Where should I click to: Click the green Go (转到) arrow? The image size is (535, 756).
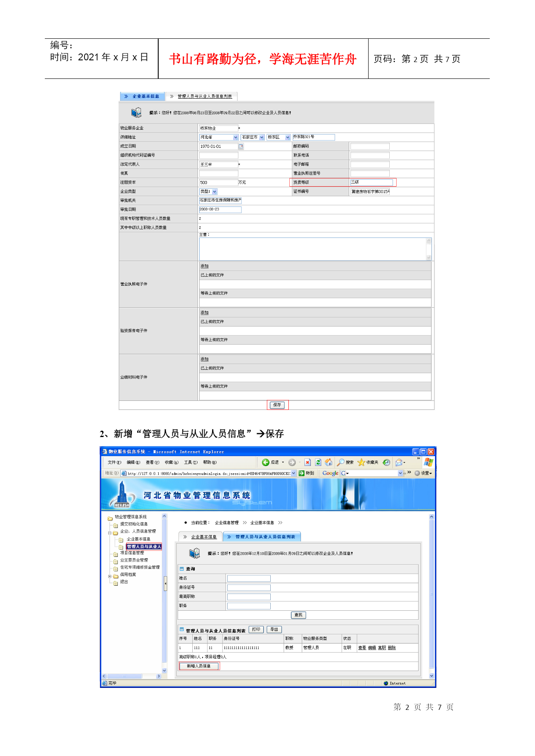point(301,473)
